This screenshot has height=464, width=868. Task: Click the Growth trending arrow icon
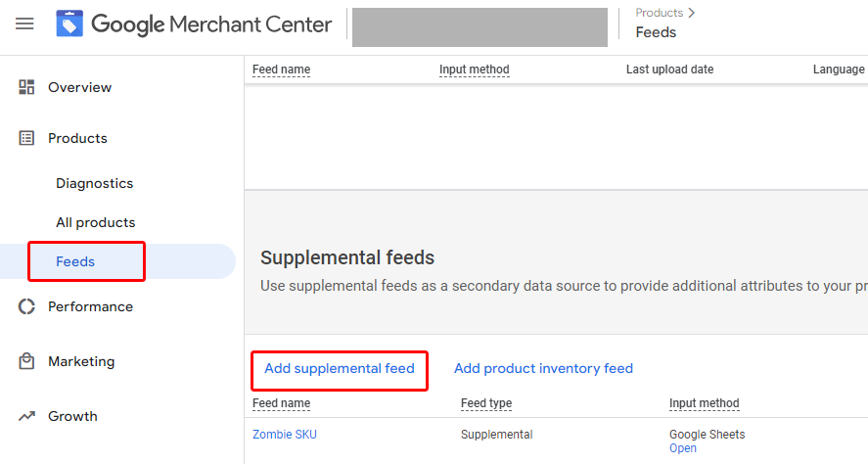(x=27, y=416)
